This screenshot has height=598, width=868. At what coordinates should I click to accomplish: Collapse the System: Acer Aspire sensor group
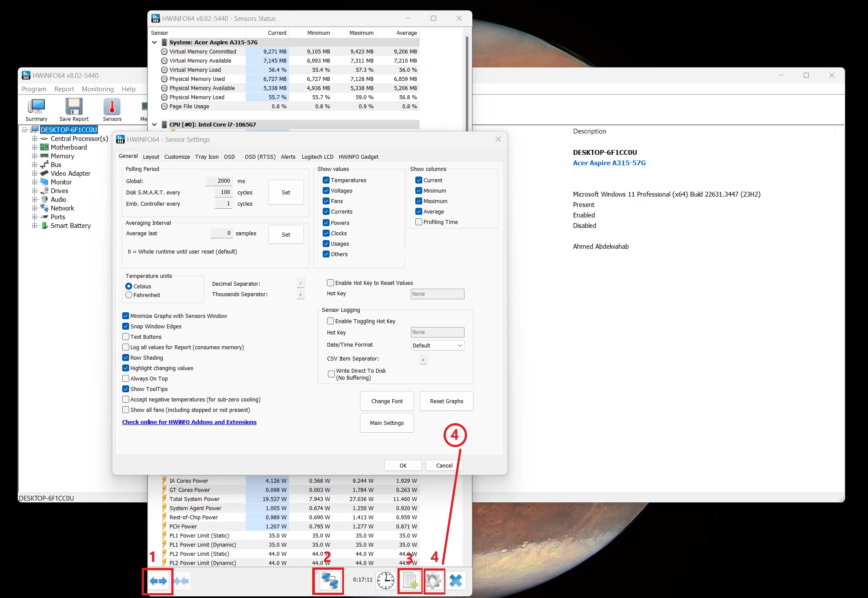(154, 42)
